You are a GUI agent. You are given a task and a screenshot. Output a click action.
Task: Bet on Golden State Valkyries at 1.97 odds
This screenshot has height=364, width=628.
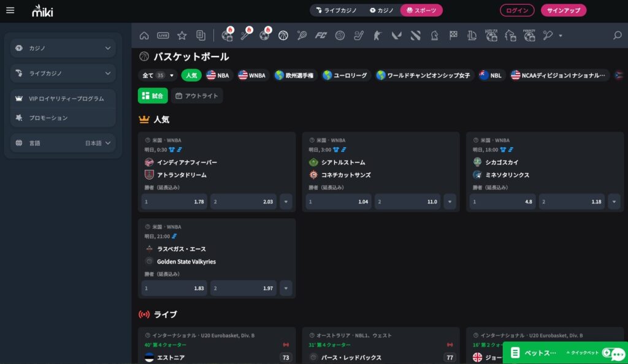[x=243, y=288]
